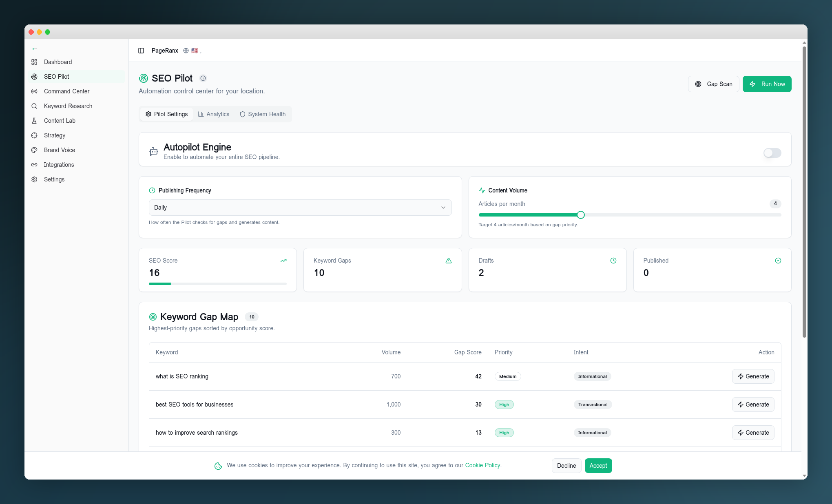Open the Strategy section in the sidebar
Image resolution: width=832 pixels, height=504 pixels.
pyautogui.click(x=54, y=135)
